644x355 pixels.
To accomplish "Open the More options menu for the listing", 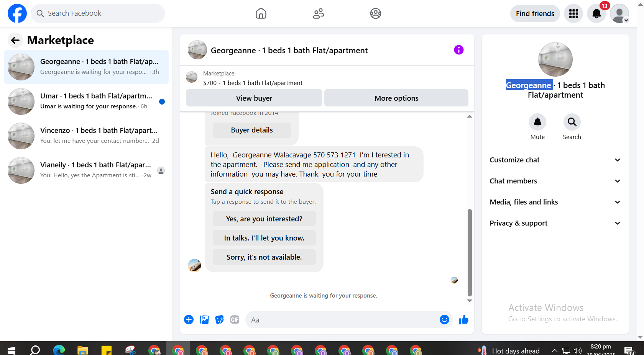I will click(396, 98).
